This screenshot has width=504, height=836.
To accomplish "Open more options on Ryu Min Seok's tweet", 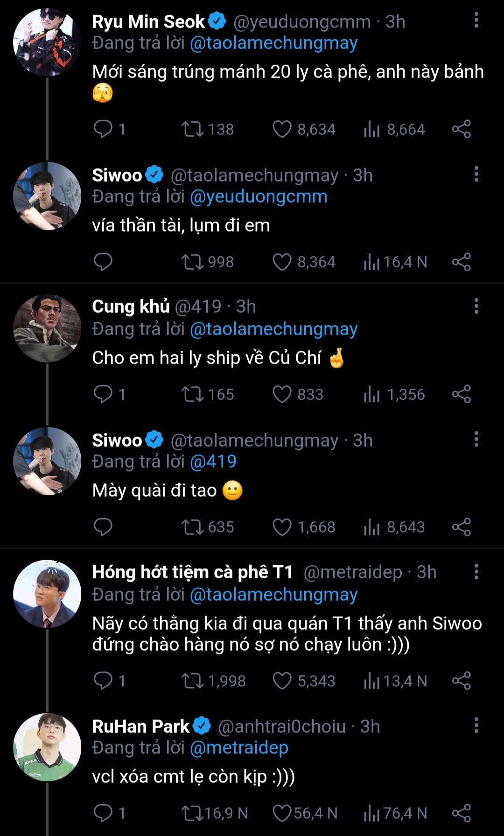I will (476, 20).
